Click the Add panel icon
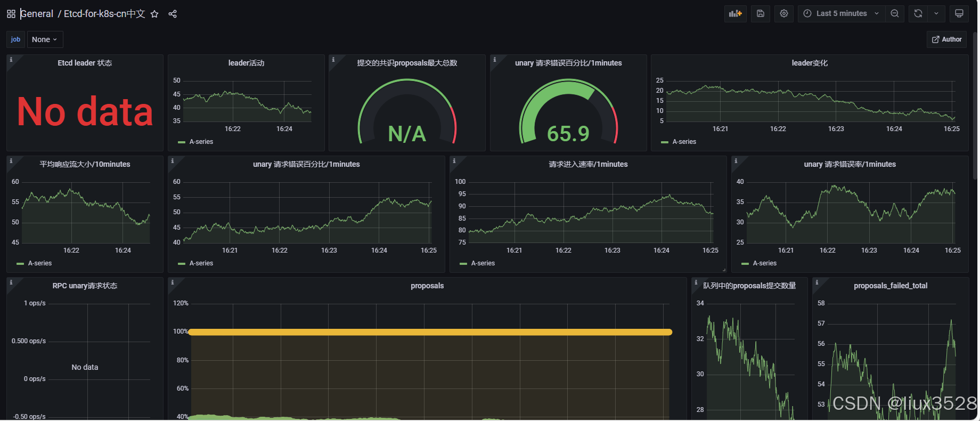 (736, 13)
